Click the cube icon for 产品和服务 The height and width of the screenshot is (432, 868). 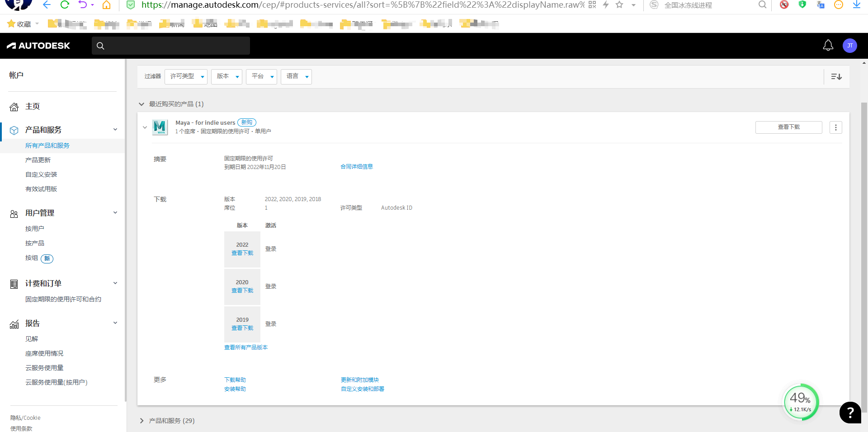click(14, 130)
